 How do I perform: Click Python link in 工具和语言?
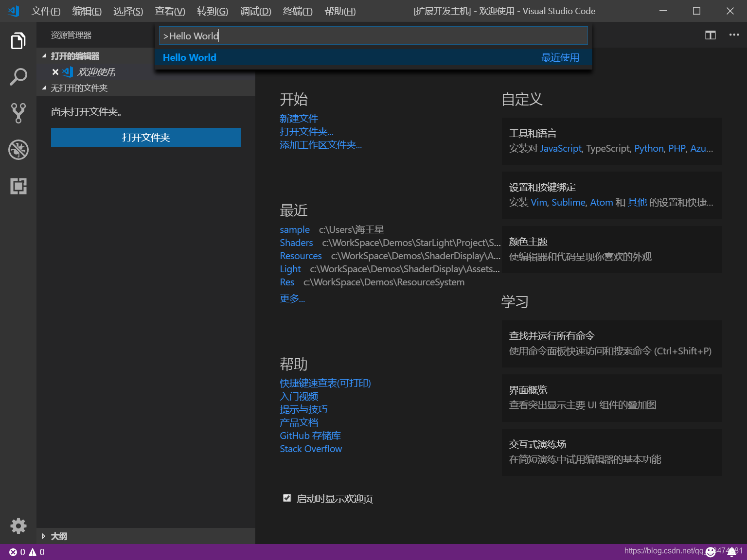click(649, 148)
